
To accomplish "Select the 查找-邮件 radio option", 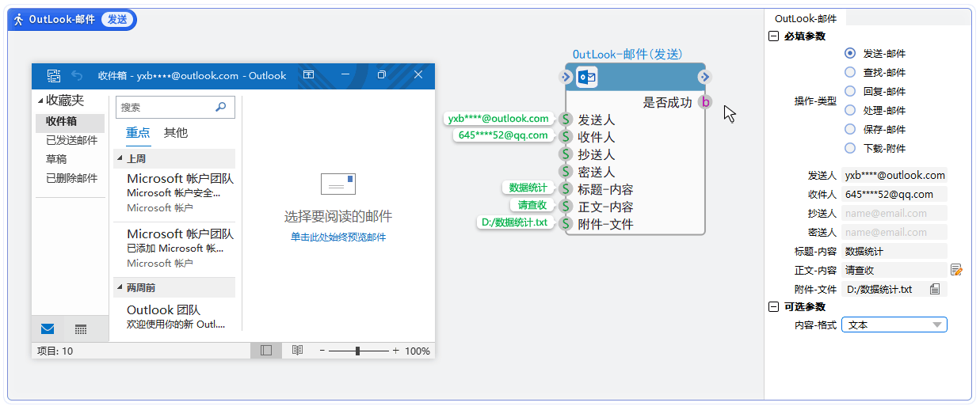I will [x=850, y=72].
